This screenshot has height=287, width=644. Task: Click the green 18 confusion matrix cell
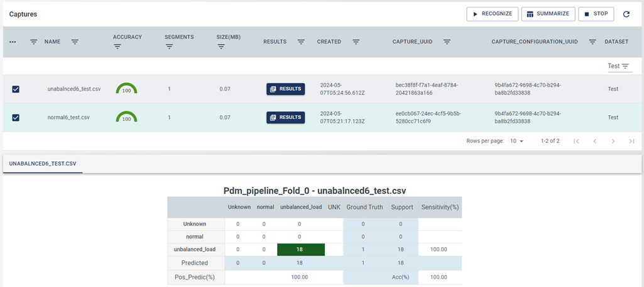point(300,250)
